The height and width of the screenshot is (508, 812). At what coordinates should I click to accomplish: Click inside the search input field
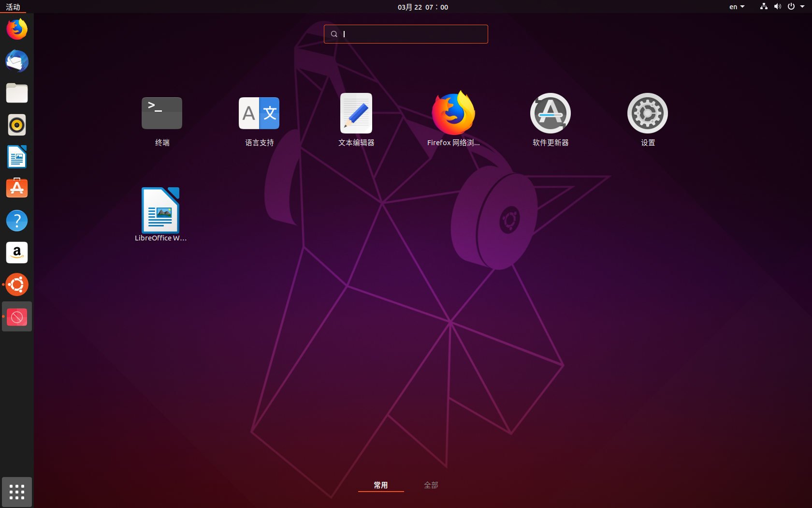tap(406, 34)
